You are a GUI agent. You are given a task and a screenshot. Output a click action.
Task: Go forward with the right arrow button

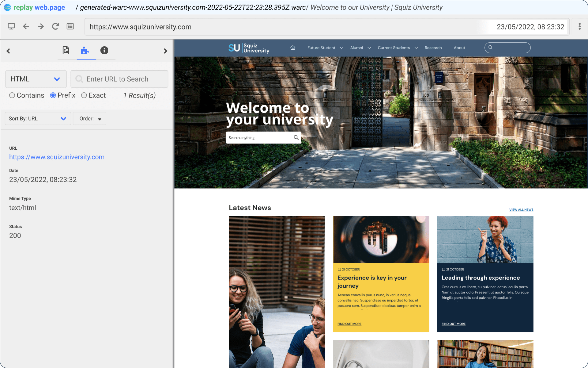click(41, 27)
